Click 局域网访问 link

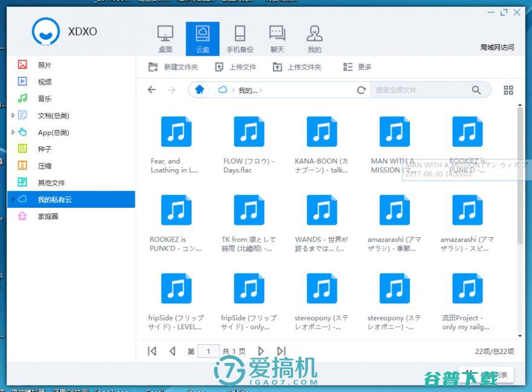click(497, 48)
